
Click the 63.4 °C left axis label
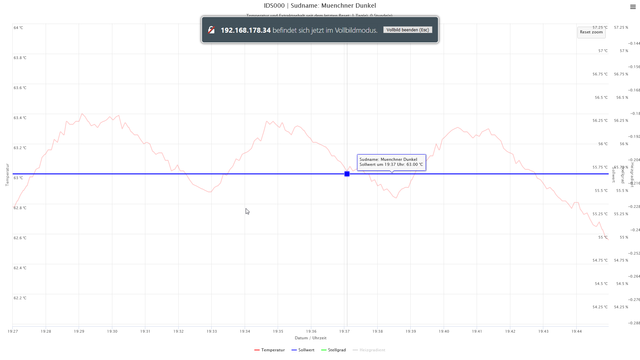(x=20, y=118)
